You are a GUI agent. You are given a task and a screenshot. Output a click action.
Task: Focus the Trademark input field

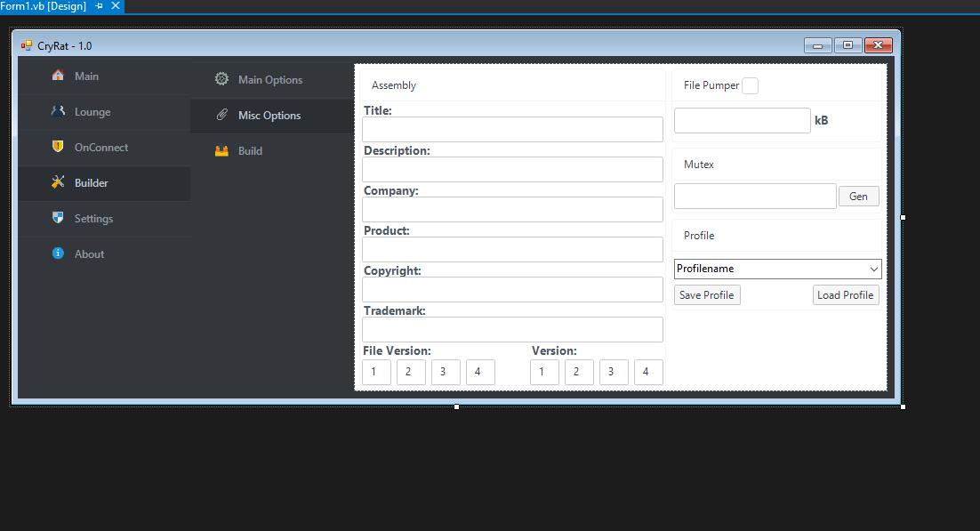coord(512,330)
